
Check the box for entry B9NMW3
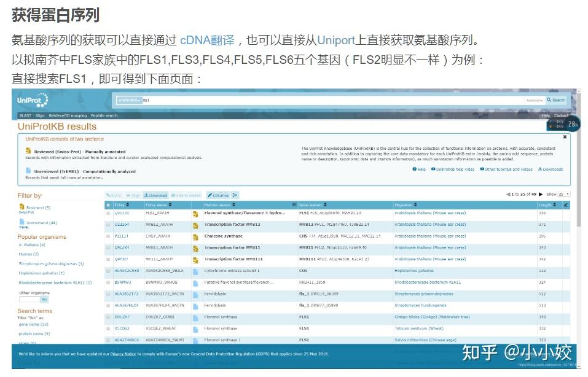pyautogui.click(x=108, y=282)
